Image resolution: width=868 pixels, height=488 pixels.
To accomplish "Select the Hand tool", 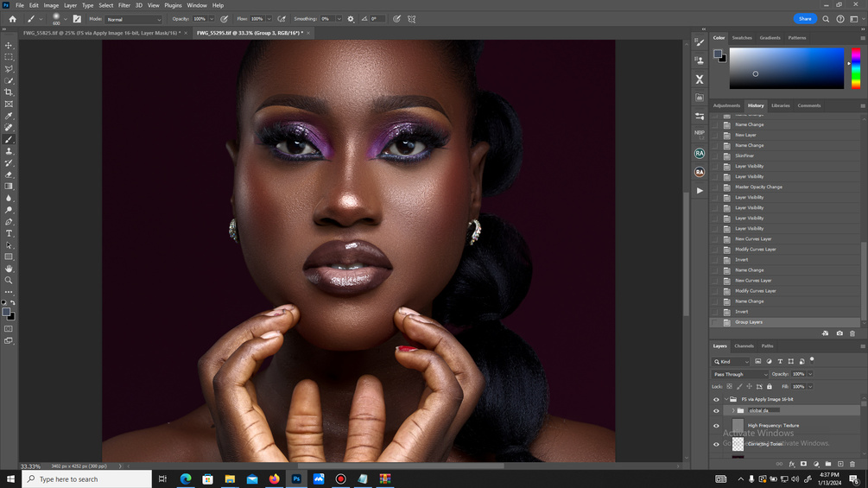I will (x=9, y=269).
